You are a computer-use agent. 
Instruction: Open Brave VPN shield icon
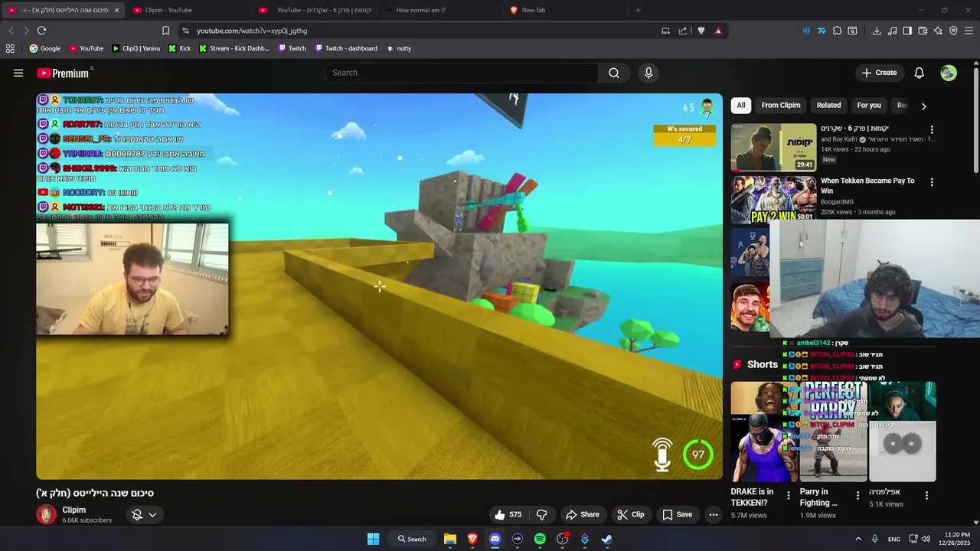(x=953, y=31)
